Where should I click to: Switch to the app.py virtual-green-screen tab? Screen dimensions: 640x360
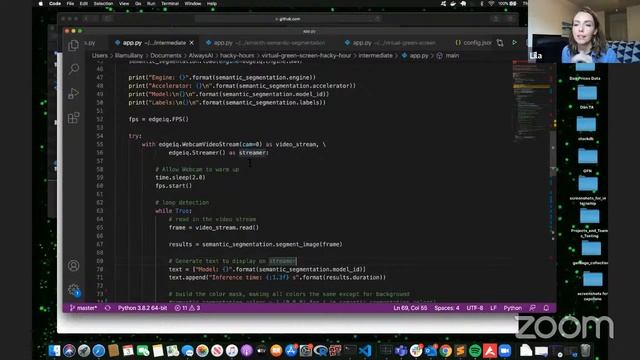click(x=391, y=42)
